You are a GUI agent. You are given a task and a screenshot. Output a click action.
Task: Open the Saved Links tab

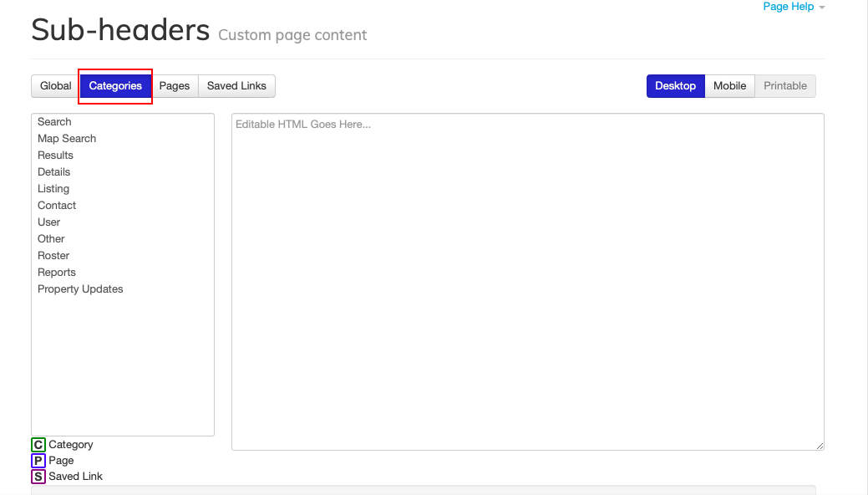point(236,85)
